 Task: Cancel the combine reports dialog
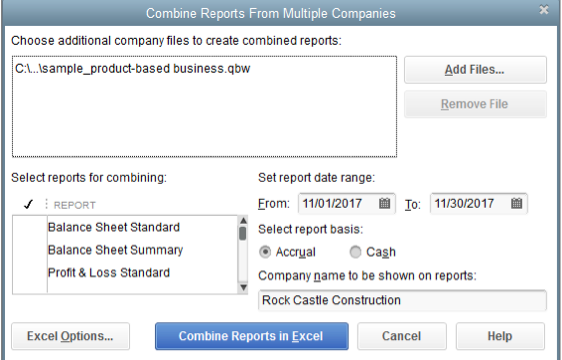[402, 336]
